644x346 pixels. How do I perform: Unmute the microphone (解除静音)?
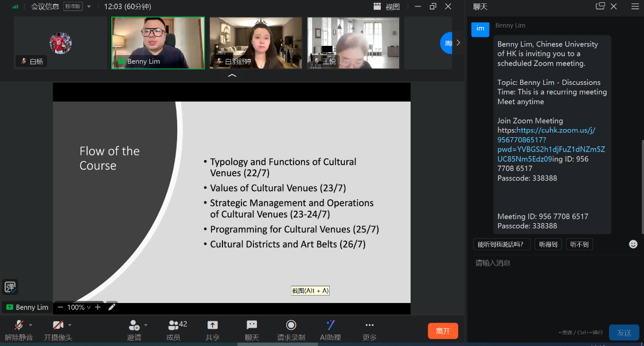[18, 325]
